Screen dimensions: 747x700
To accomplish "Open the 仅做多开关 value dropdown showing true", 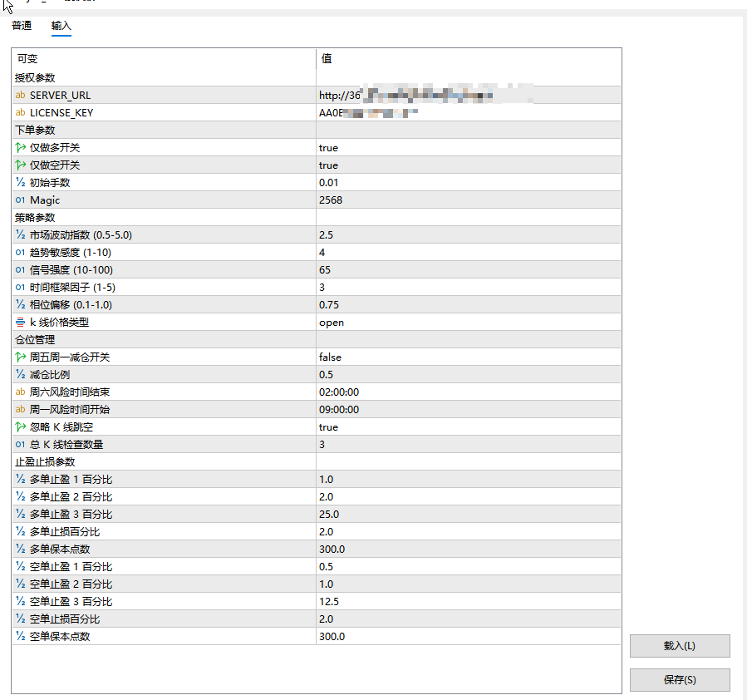I will click(x=328, y=148).
